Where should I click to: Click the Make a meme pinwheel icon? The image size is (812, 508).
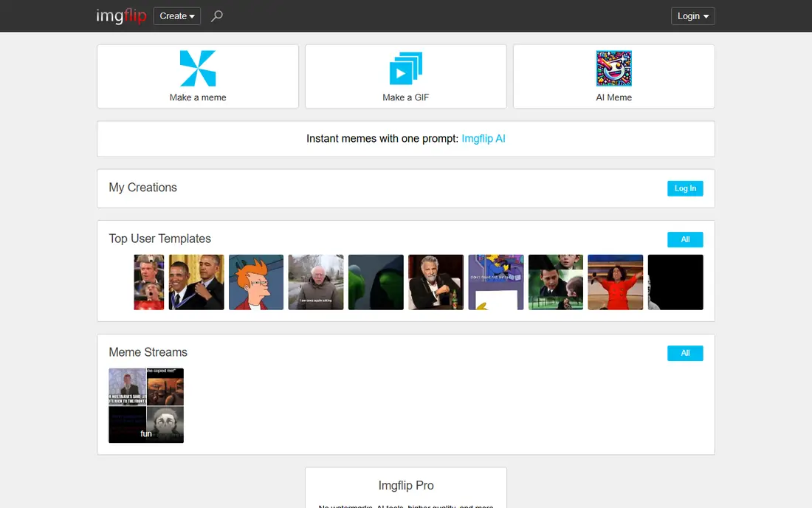pyautogui.click(x=198, y=69)
